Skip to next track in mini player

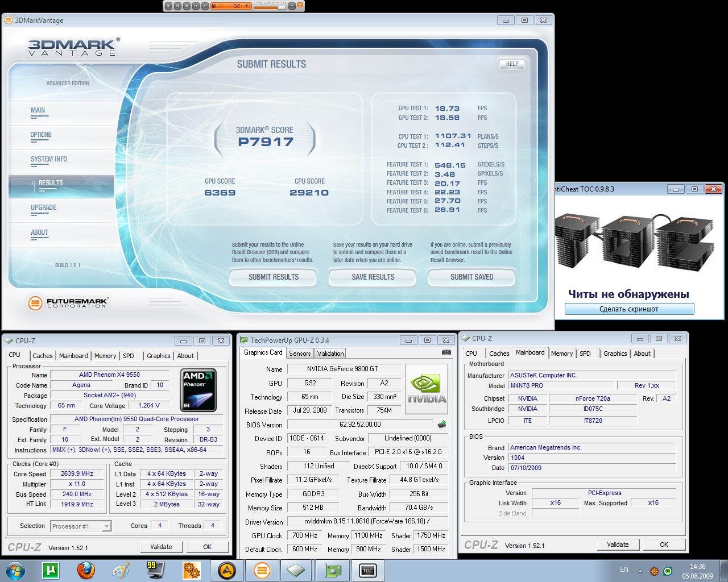tap(205, 6)
